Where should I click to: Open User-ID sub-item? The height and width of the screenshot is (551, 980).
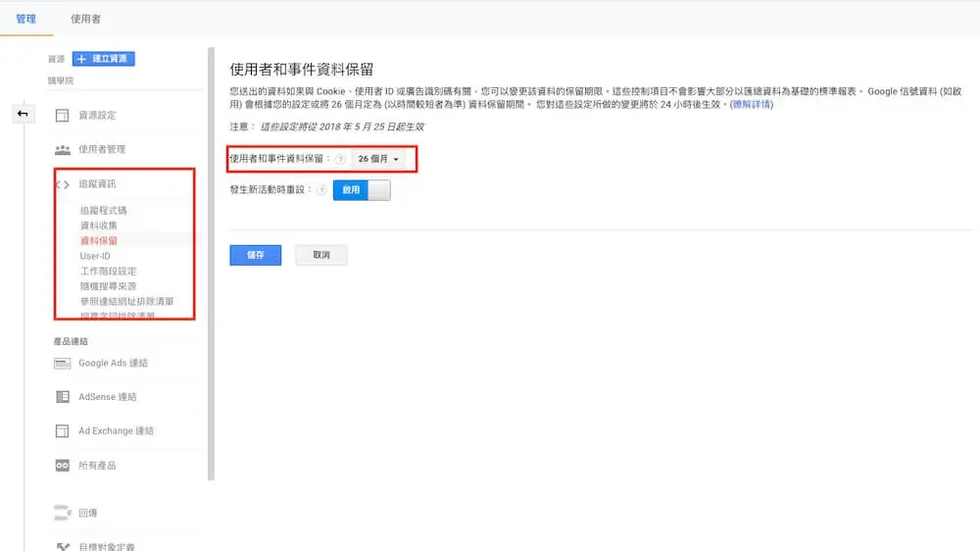(95, 256)
